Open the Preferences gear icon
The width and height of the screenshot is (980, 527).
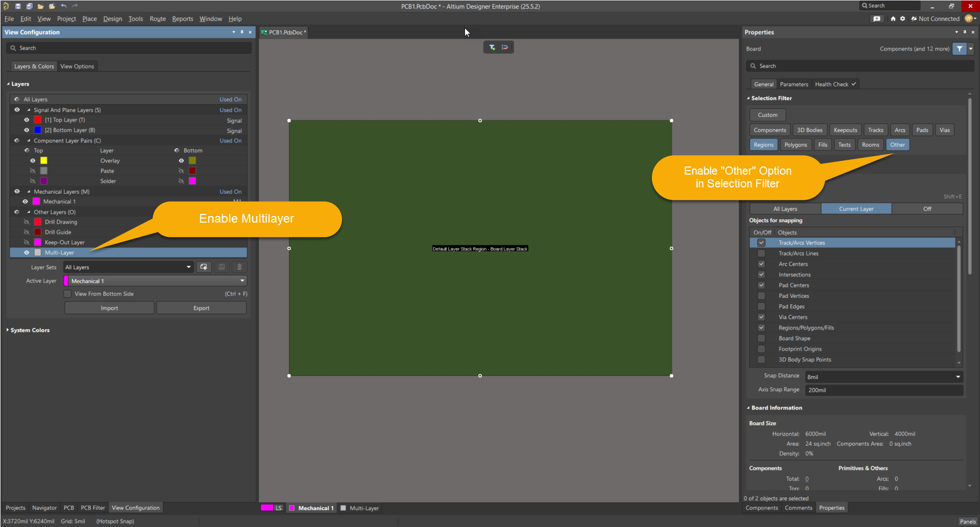[902, 19]
